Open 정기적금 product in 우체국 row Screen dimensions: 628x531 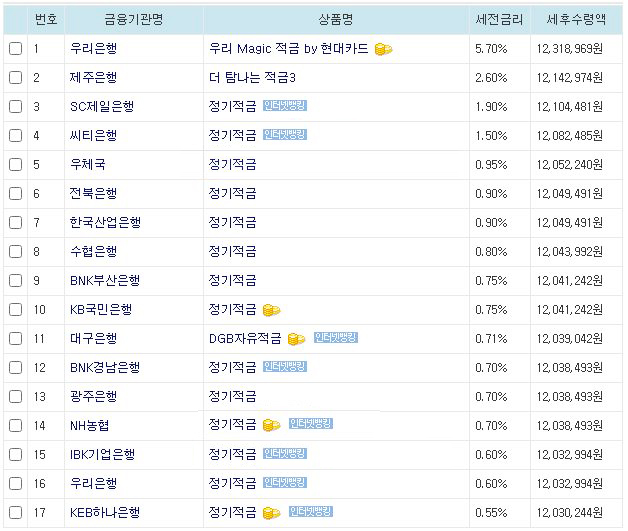(232, 164)
